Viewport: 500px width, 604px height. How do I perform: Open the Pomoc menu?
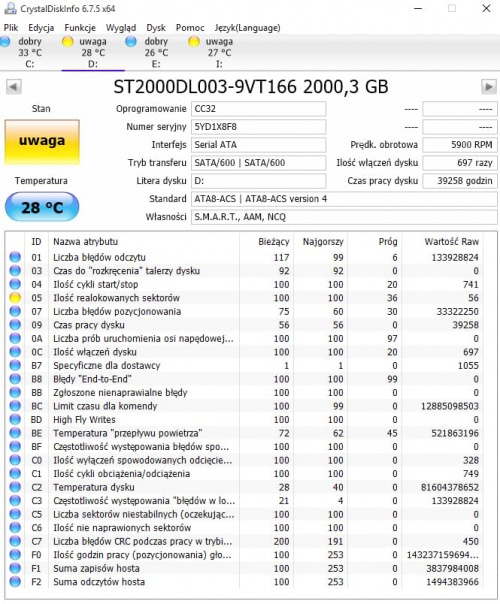[x=190, y=28]
